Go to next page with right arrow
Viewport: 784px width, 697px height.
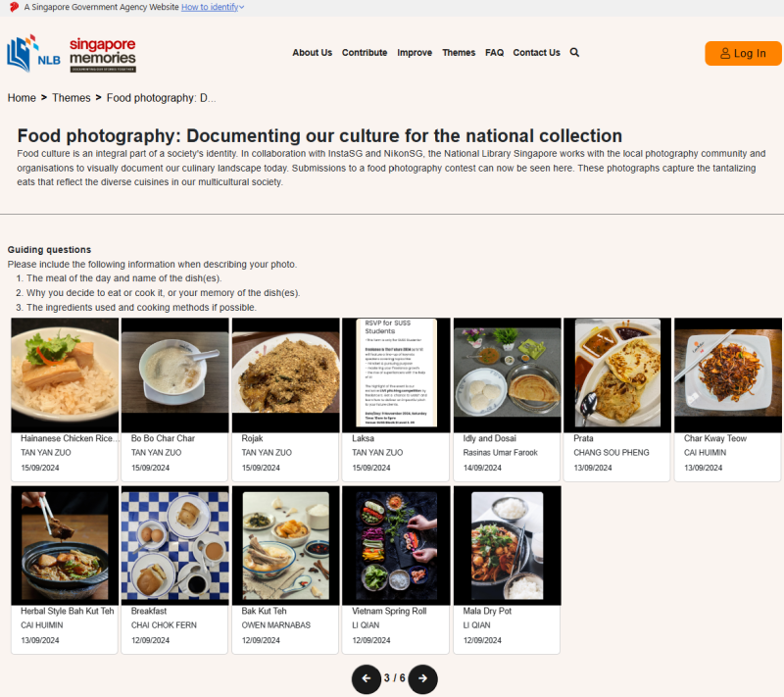coord(422,677)
